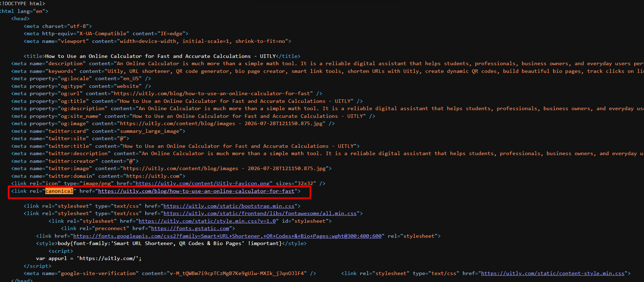Select the body font-family style line
The height and width of the screenshot is (282, 644).
(171, 243)
